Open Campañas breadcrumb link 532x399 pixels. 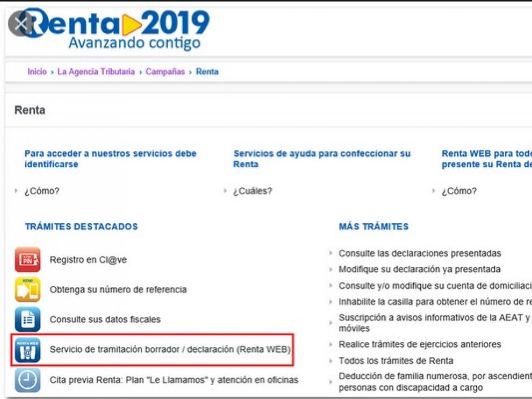coord(165,72)
